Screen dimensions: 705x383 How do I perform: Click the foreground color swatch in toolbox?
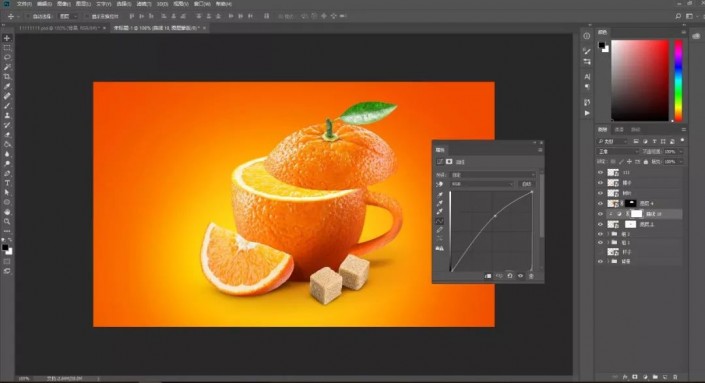pyautogui.click(x=5, y=247)
